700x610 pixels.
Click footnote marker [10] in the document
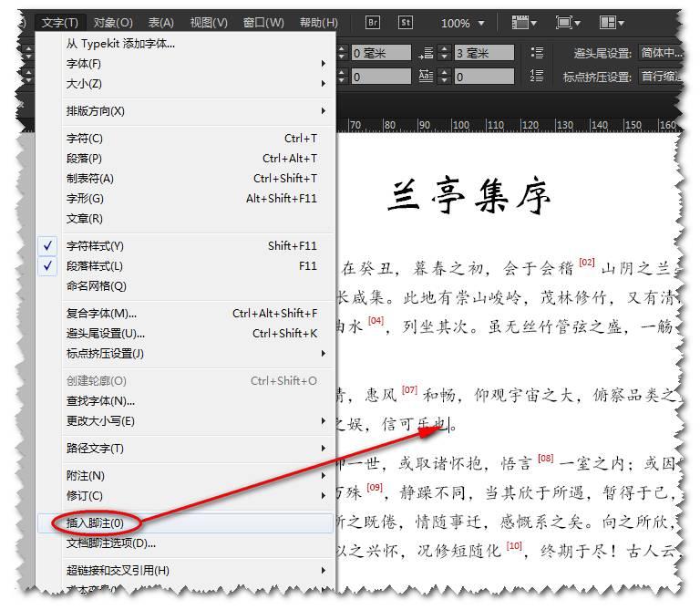(514, 545)
